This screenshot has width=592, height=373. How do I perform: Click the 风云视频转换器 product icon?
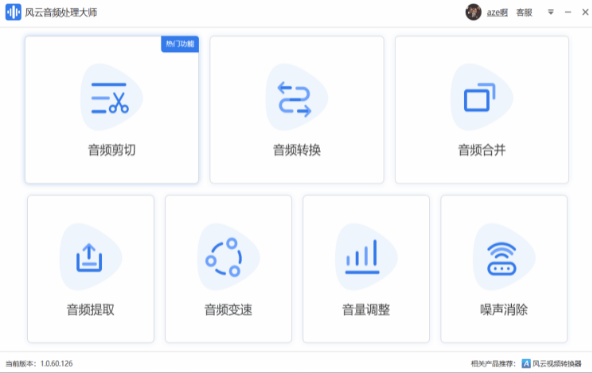click(526, 364)
